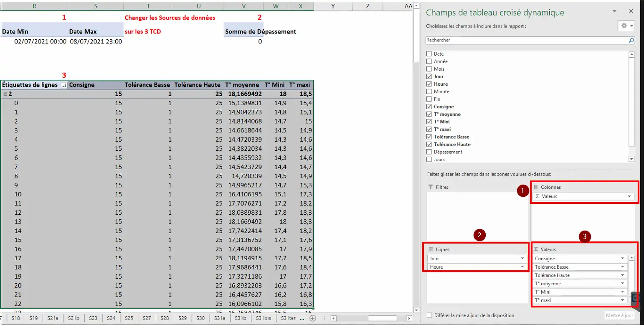The height and width of the screenshot is (325, 644).
Task: Open T° maxi dropdown in Valeurs area
Action: pos(623,300)
